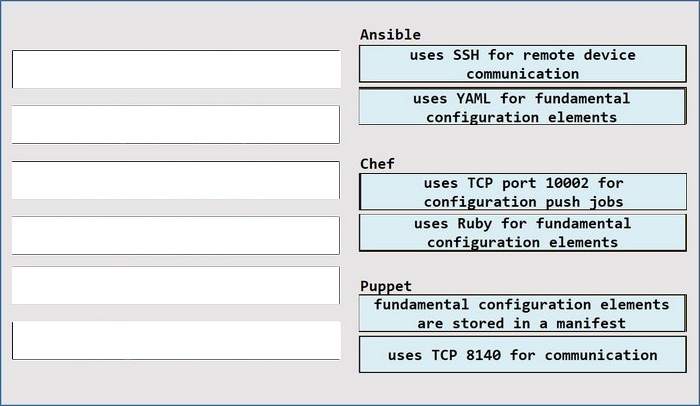Click the 'uses TCP 8140 for communication' box

[x=523, y=354]
